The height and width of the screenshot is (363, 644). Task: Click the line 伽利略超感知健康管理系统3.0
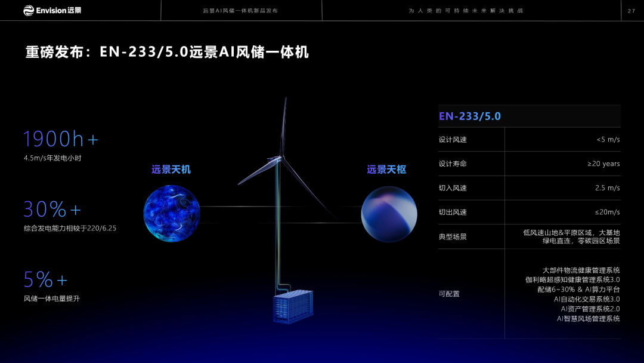point(572,280)
